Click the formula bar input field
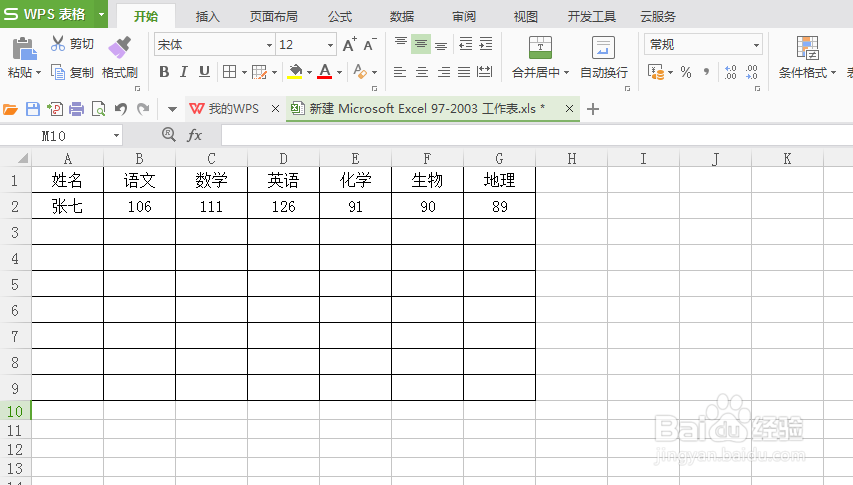853x485 pixels. [537, 135]
